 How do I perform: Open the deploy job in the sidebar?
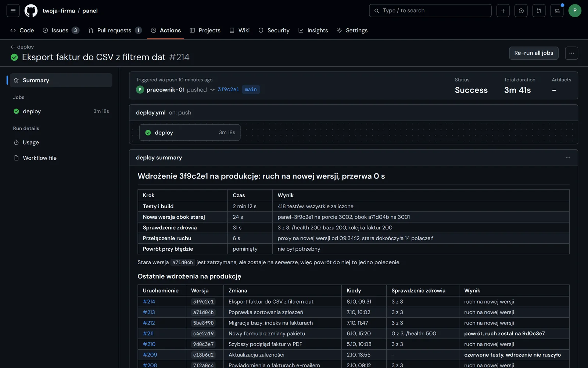tap(61, 111)
